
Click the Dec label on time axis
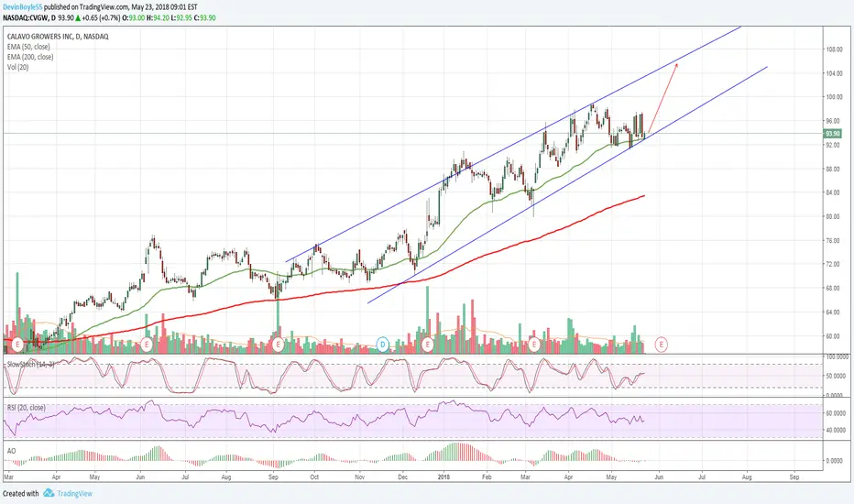[x=402, y=477]
